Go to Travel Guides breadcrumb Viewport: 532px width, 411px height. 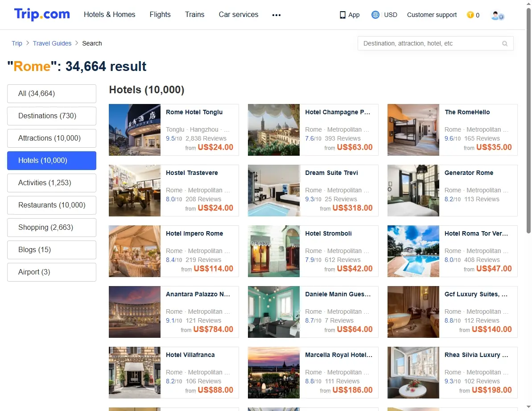click(x=52, y=43)
